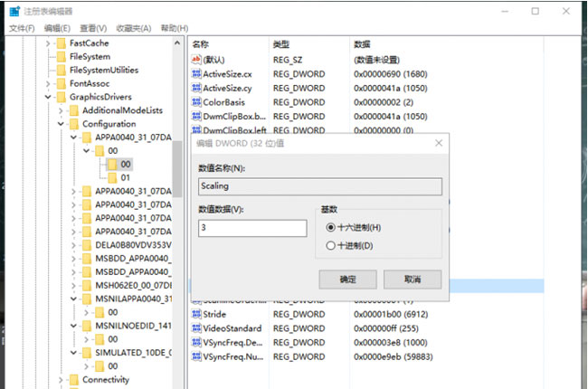
Task: Close the 编辑 DWORD dialog
Action: pyautogui.click(x=439, y=143)
